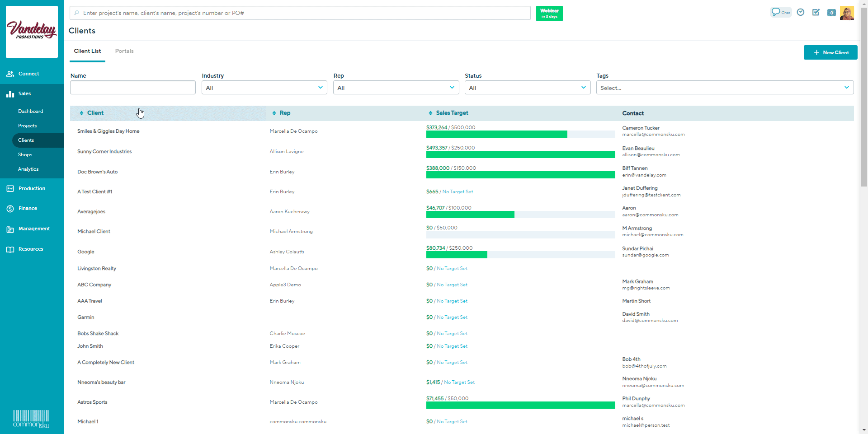Go to the Client List tab
Viewport: 868px width, 434px height.
point(87,51)
